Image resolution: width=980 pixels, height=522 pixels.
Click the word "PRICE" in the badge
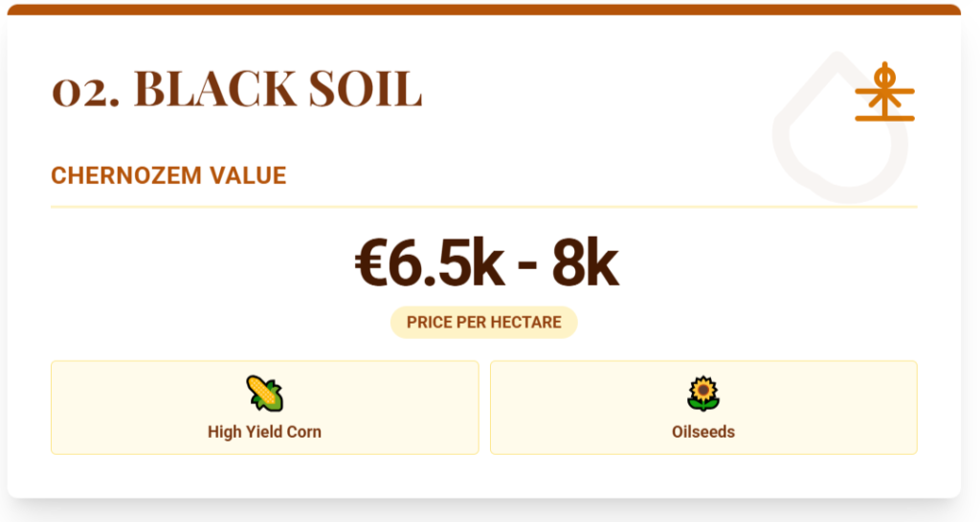click(x=429, y=322)
